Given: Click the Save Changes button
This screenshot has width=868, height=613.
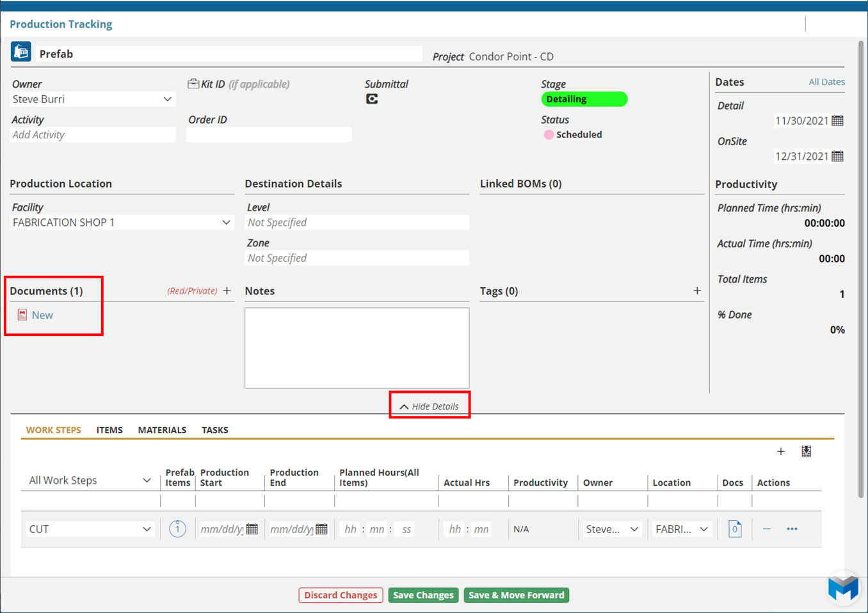Looking at the screenshot, I should click(423, 595).
